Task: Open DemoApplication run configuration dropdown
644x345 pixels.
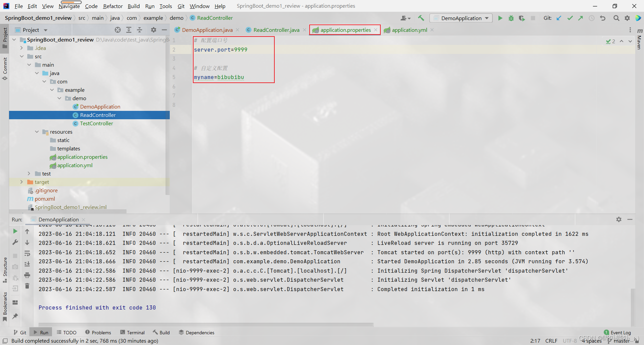Action: pos(461,18)
